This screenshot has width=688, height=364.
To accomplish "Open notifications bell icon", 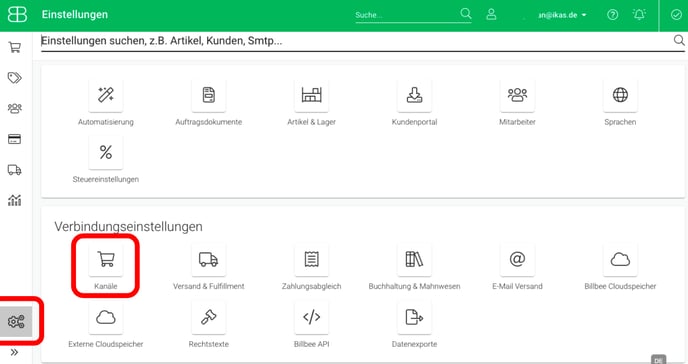I will [x=639, y=14].
